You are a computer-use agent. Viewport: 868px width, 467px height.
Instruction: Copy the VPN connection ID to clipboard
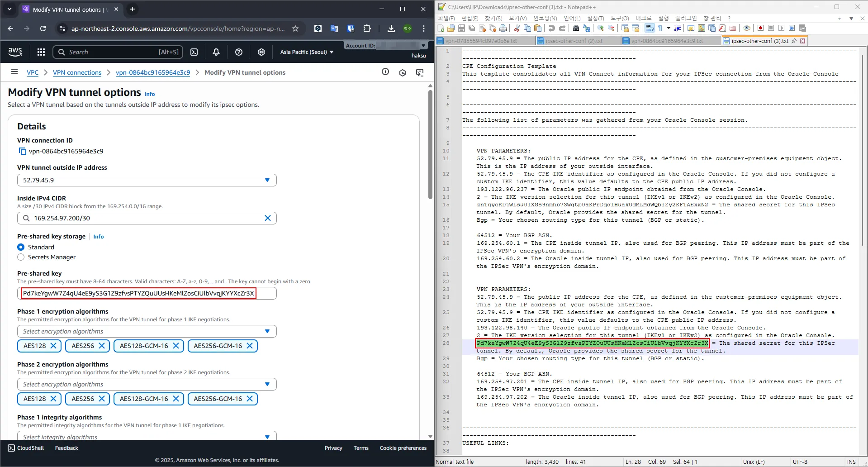tap(23, 151)
